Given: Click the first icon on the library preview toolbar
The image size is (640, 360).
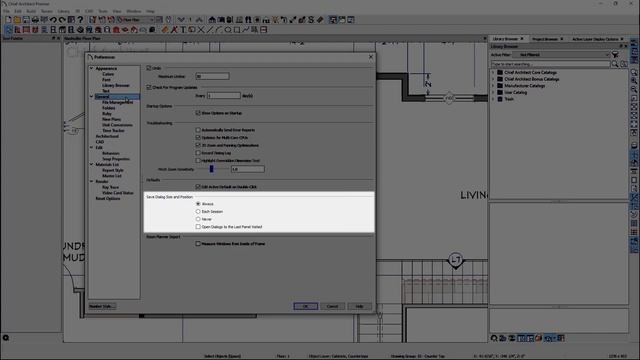Looking at the screenshot, I should coord(494,338).
